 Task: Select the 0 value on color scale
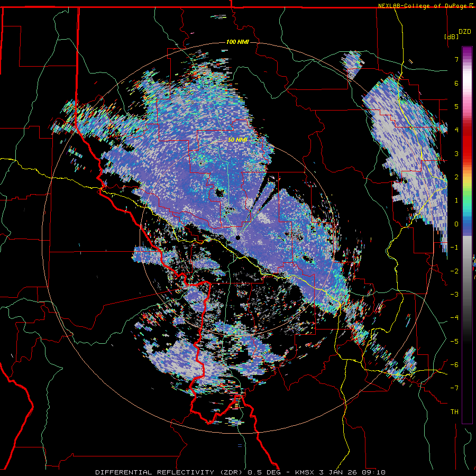coord(456,224)
